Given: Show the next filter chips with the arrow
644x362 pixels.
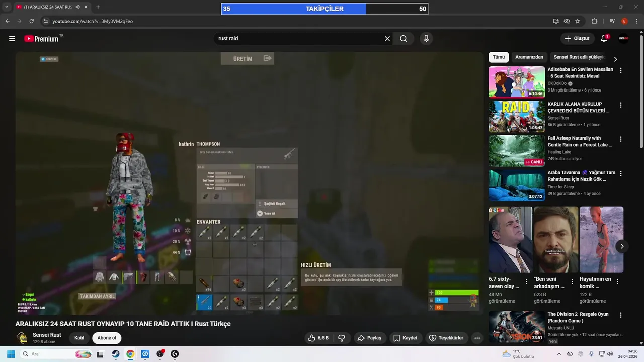Looking at the screenshot, I should pos(615,59).
